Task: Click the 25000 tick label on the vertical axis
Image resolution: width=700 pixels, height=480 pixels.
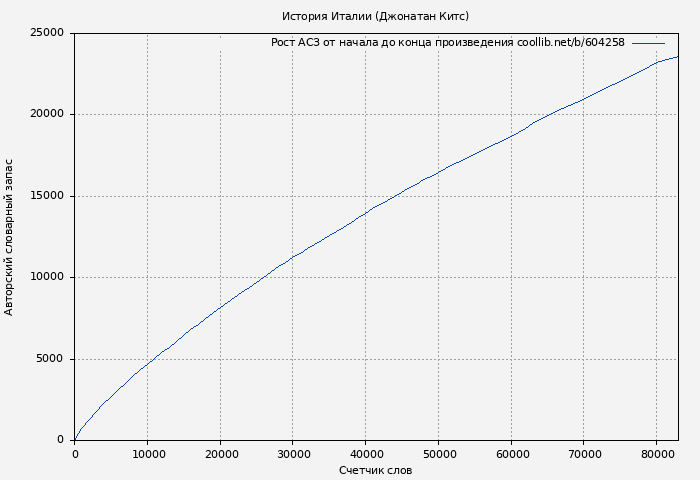Action: click(x=47, y=33)
